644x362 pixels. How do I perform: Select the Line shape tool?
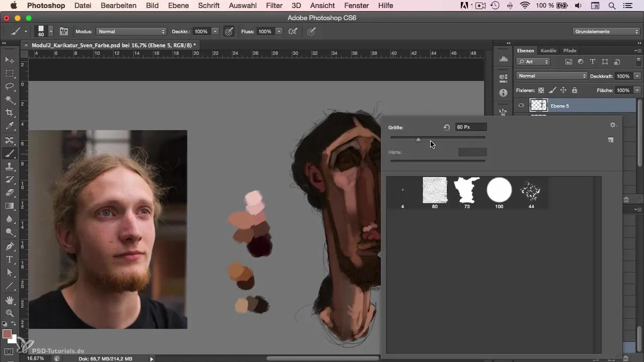click(10, 286)
